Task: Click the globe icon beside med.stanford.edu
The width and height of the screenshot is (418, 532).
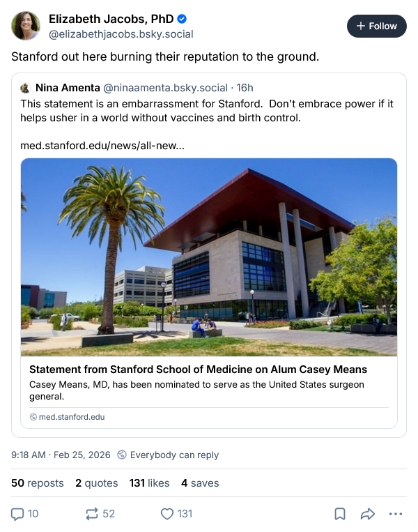Action: 33,417
